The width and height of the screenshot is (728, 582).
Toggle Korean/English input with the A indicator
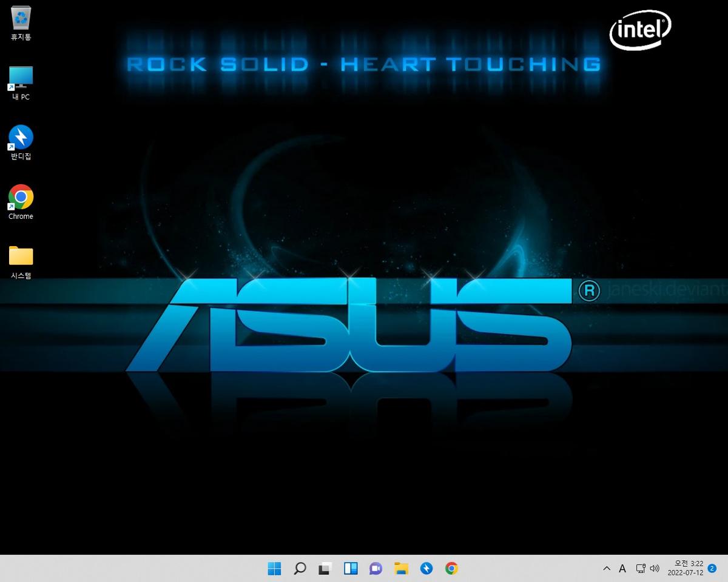622,569
